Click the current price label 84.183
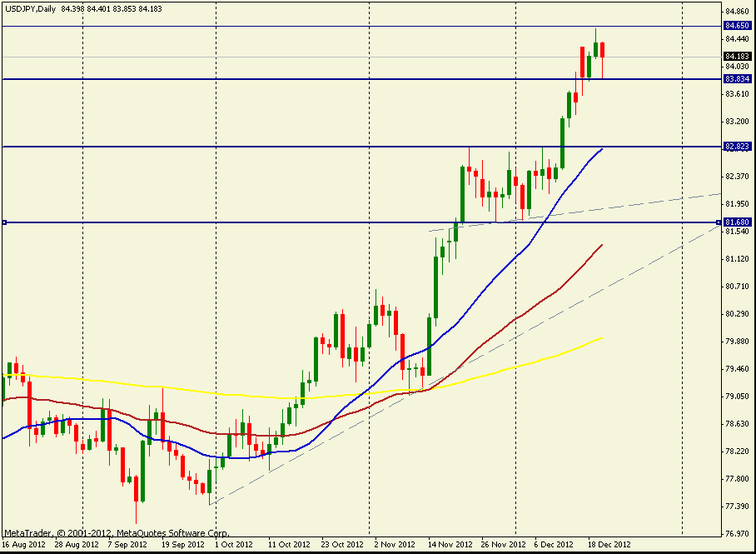 735,57
